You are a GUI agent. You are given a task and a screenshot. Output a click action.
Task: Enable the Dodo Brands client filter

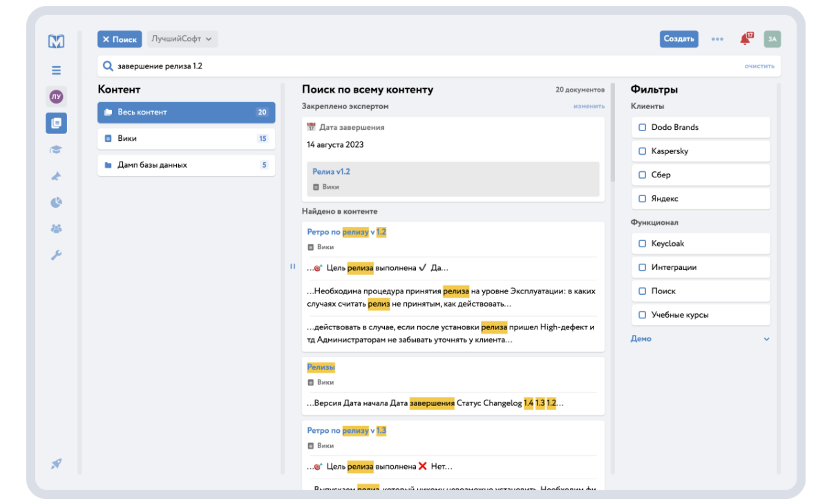[x=643, y=128]
